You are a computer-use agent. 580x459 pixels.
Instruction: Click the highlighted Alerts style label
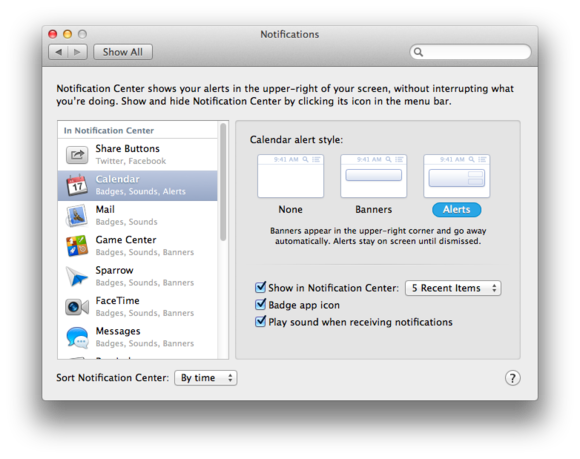[x=457, y=210]
